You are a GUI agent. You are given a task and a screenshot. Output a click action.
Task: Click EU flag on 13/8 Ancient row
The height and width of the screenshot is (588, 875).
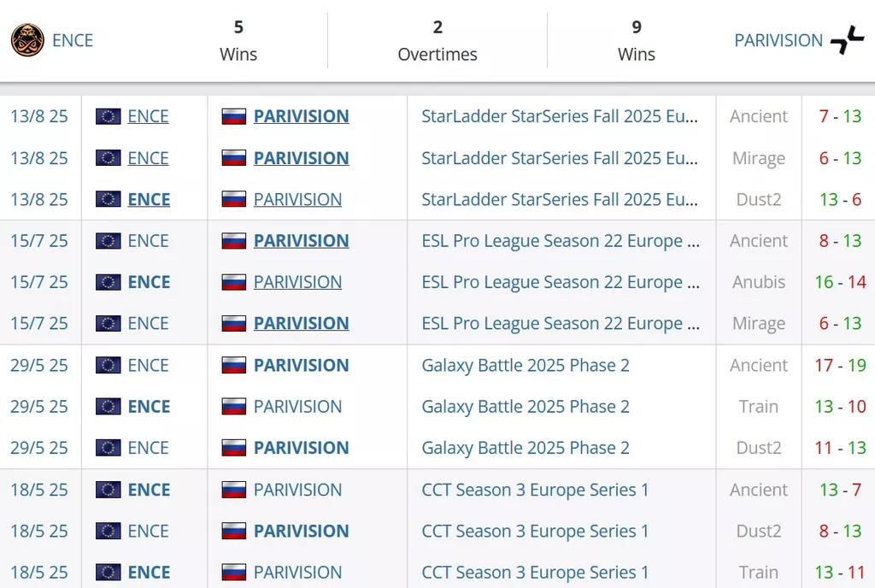click(109, 116)
